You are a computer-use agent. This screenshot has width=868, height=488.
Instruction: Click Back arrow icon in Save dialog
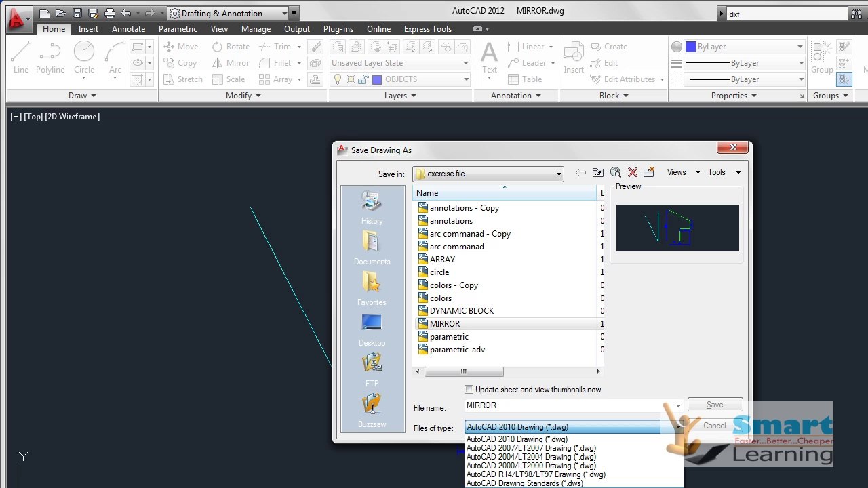(580, 173)
